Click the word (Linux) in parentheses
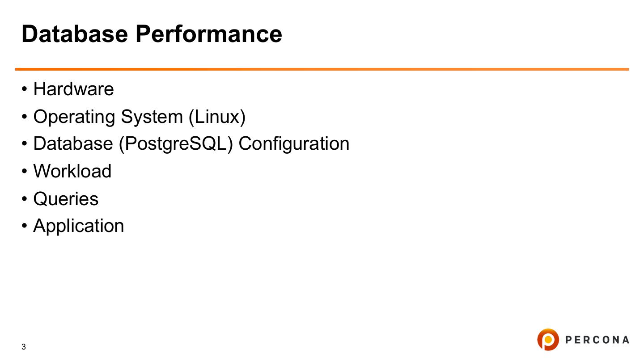The height and width of the screenshot is (362, 644). tap(217, 117)
